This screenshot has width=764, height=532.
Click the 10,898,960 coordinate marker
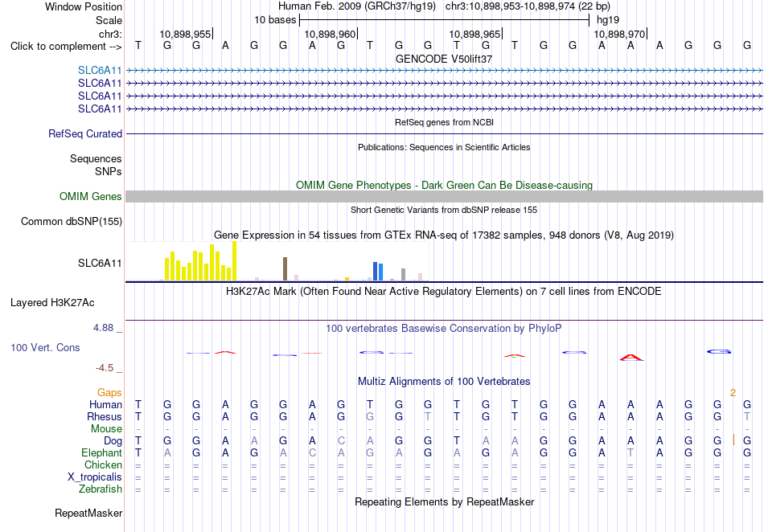coord(331,34)
